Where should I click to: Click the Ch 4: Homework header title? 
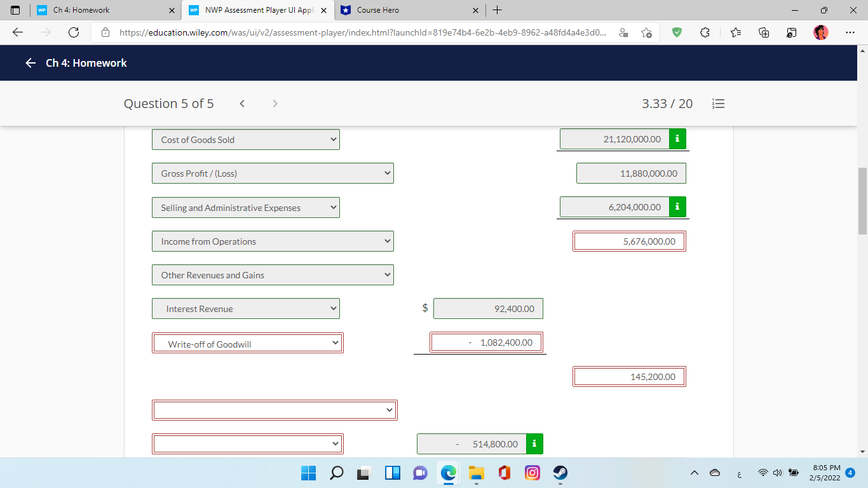click(x=86, y=63)
